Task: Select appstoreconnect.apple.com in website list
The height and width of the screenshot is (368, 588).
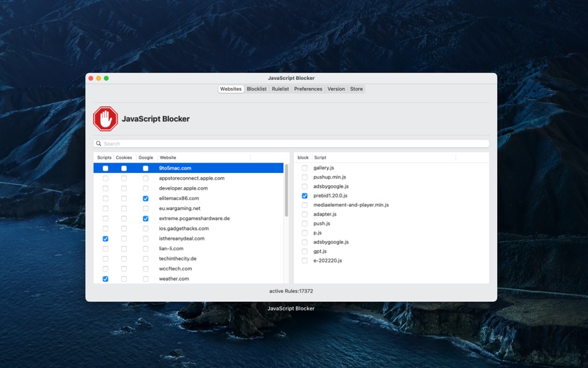Action: 192,178
